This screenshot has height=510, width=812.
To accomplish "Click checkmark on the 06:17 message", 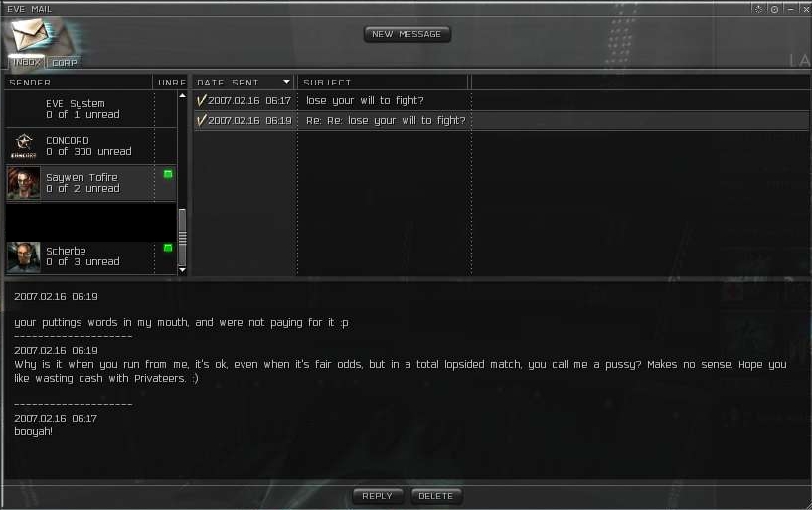I will (x=202, y=100).
